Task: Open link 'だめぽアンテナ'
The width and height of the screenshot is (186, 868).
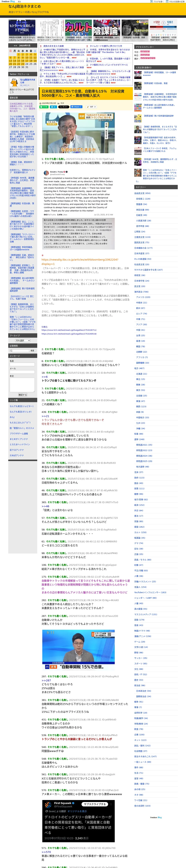Action: (x=17, y=455)
